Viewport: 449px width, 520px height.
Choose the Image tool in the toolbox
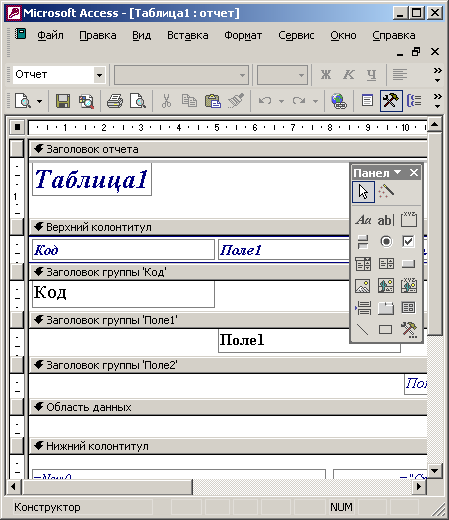tap(363, 286)
